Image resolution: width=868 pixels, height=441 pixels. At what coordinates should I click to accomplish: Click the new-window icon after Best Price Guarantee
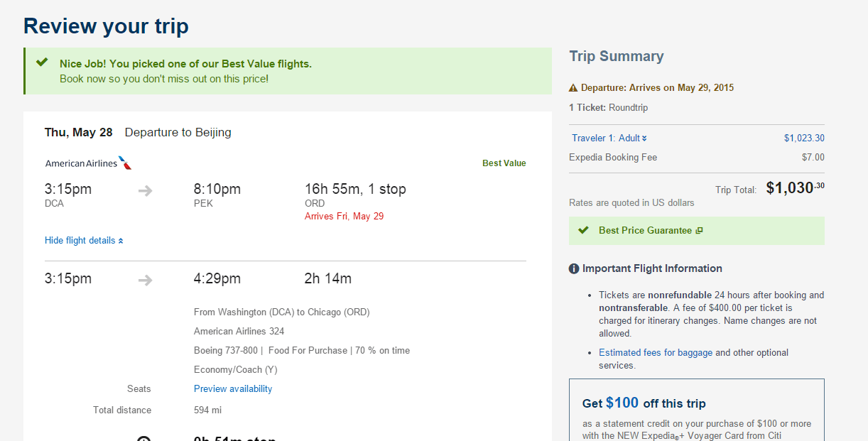coord(699,231)
